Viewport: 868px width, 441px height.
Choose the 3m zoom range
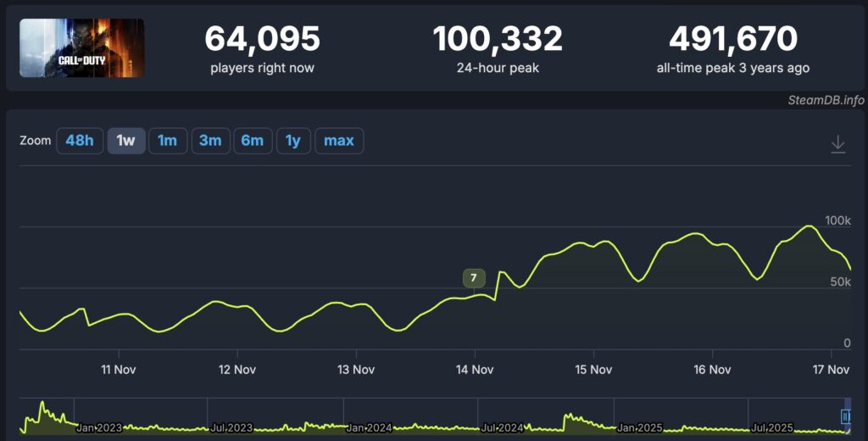pos(209,141)
